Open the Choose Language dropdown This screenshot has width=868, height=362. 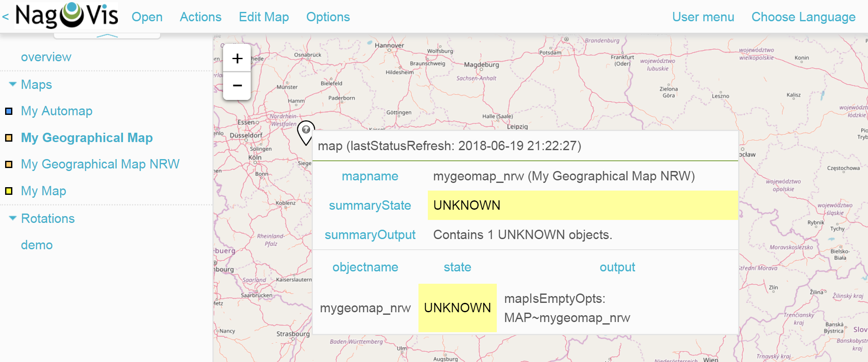[803, 17]
